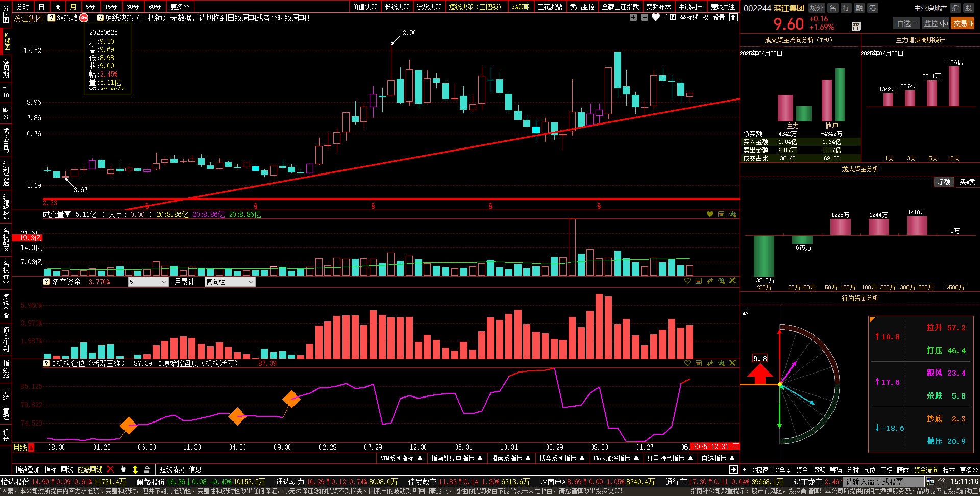Click the red 3A策略 key icon
This screenshot has width=980, height=496.
[x=84, y=18]
